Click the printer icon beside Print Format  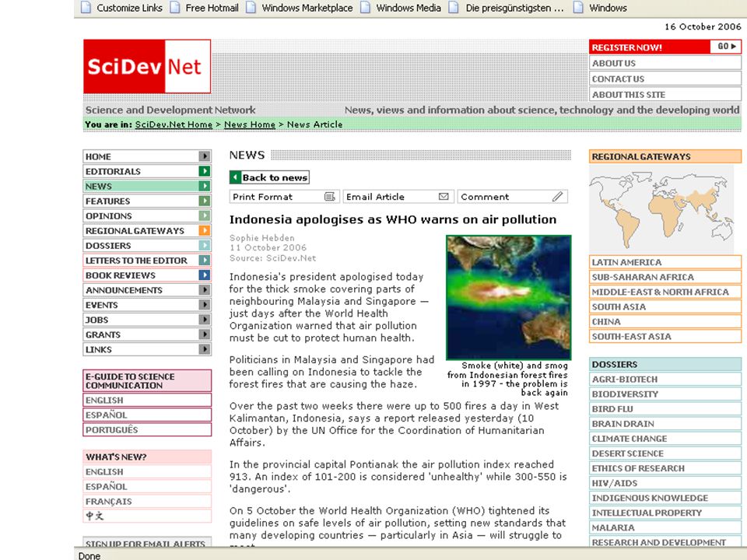pos(330,197)
